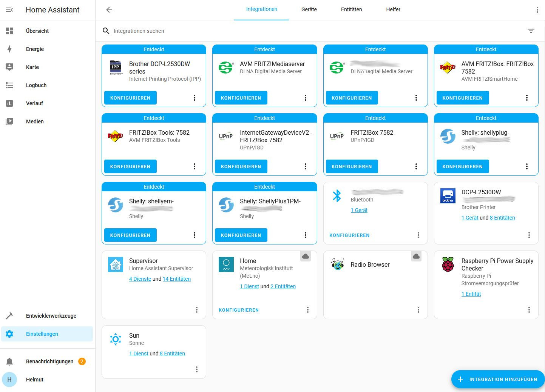
Task: Click the orange notification count badge
Action: [82, 361]
